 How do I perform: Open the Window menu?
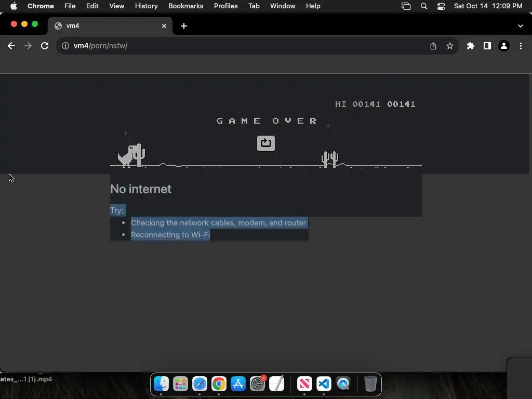click(x=283, y=6)
